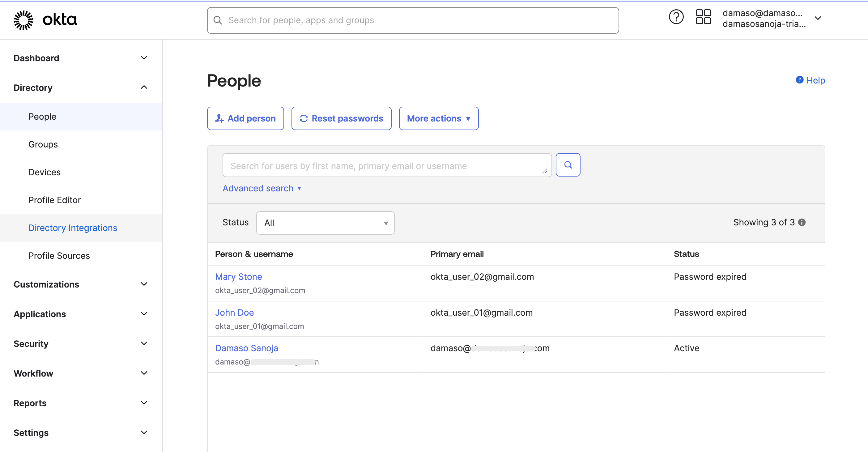
Task: Expand the Advanced search options
Action: click(x=262, y=188)
